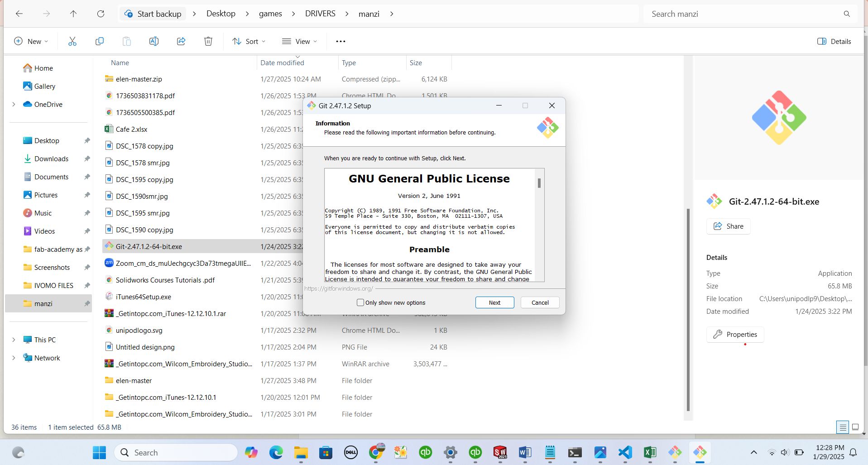Click the Copy icon in Explorer toolbar
The height and width of the screenshot is (465, 868).
[99, 41]
